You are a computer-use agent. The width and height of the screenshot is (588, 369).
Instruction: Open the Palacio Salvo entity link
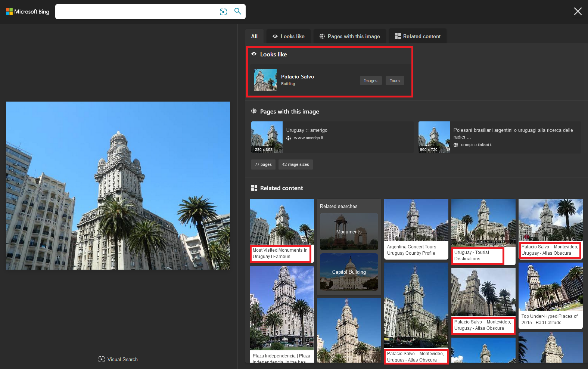click(x=298, y=77)
